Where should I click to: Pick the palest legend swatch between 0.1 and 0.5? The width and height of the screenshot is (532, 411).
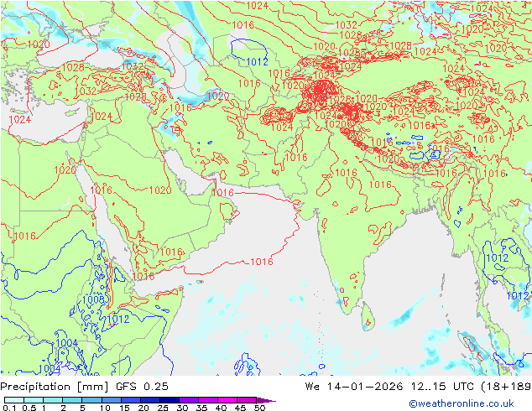pyautogui.click(x=14, y=400)
